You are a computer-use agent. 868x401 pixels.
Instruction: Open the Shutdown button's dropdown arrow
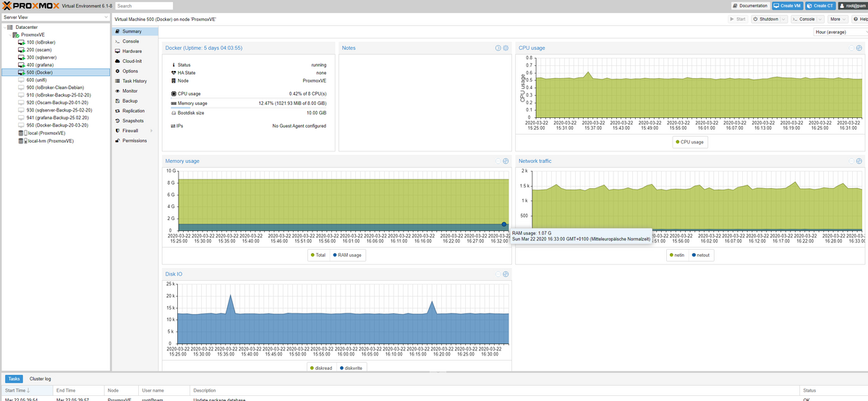[x=784, y=19]
